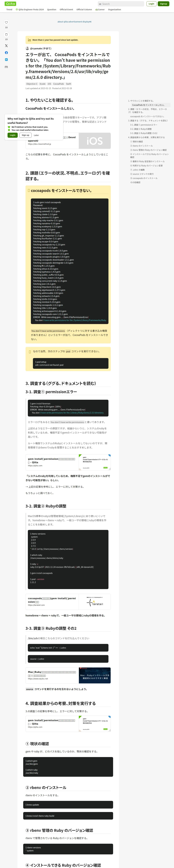The height and width of the screenshot is (868, 174).
Task: Open the sejuku.net Mac Ruby link card
Action: (68, 675)
